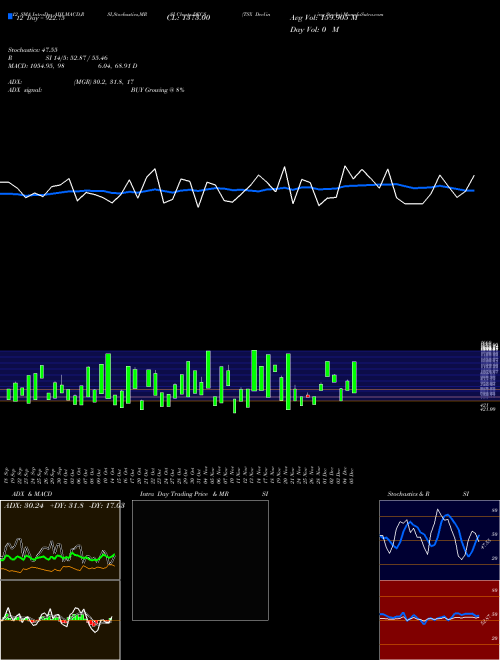This screenshot has height=660, width=500.
Task: Click the blue 12 Day SMA legend square
Action: pyautogui.click(x=10, y=17)
